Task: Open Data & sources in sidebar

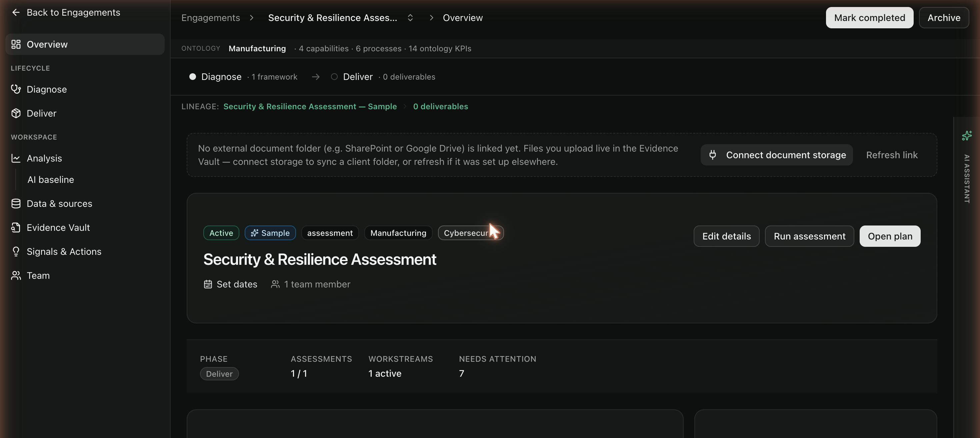Action: click(x=85, y=204)
